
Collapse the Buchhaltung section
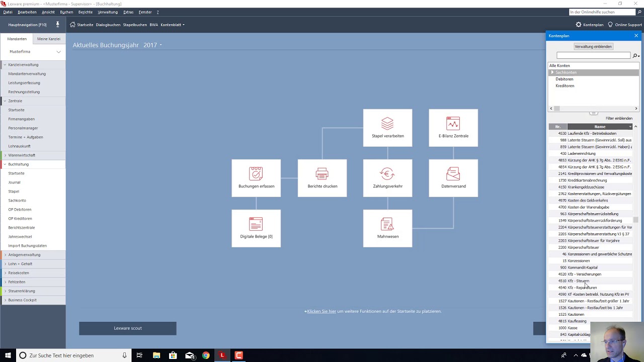coord(5,164)
